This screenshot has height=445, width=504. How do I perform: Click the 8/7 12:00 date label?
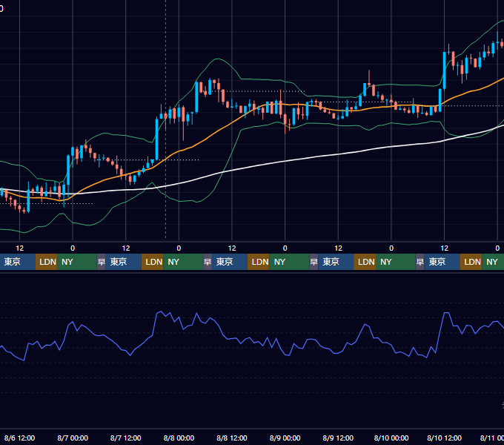point(126,438)
